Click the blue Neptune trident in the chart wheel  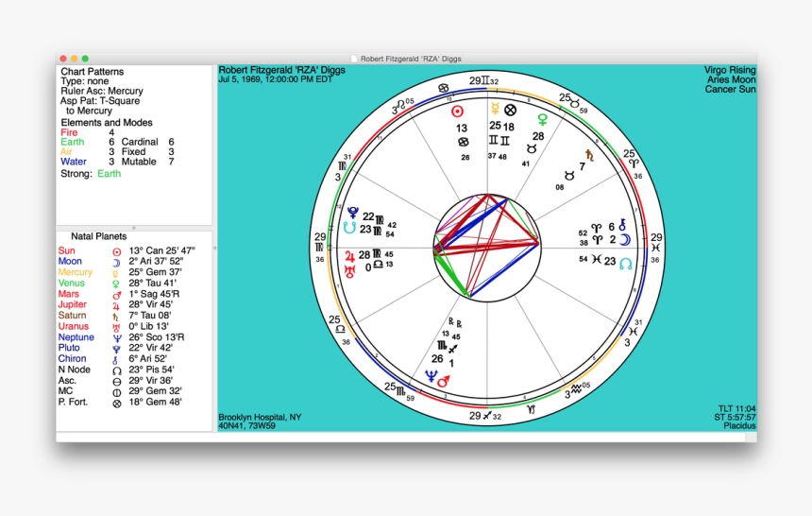[x=431, y=376]
